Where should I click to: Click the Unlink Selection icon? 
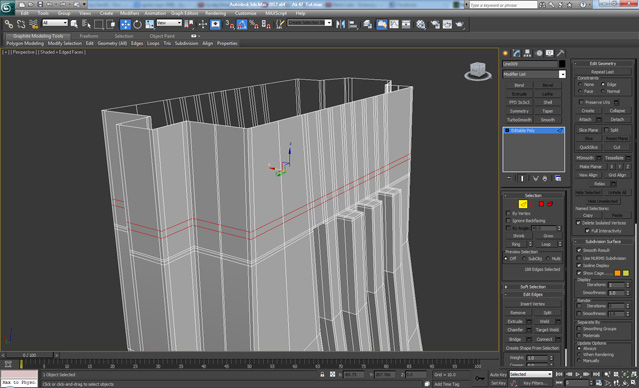click(x=21, y=24)
